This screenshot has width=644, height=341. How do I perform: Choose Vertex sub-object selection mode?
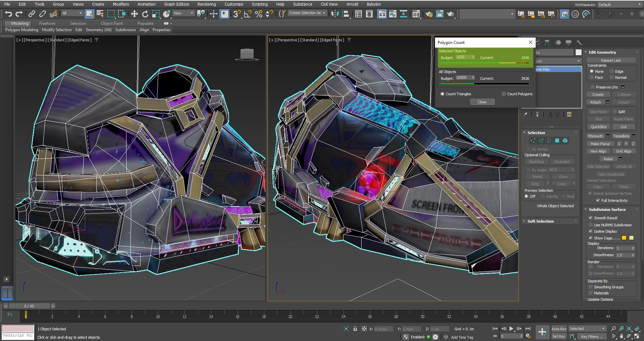[533, 140]
